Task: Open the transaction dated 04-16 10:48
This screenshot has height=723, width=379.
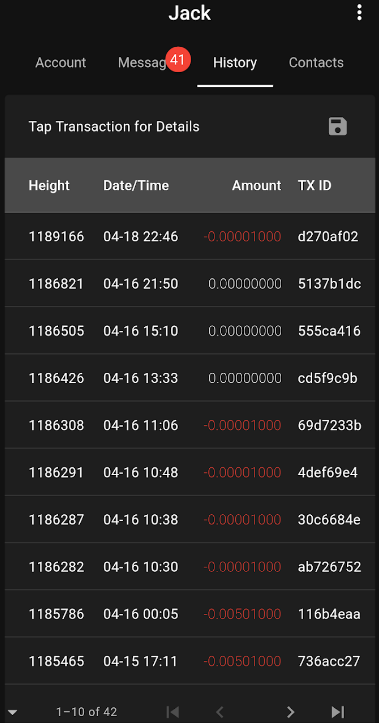Action: [x=190, y=473]
